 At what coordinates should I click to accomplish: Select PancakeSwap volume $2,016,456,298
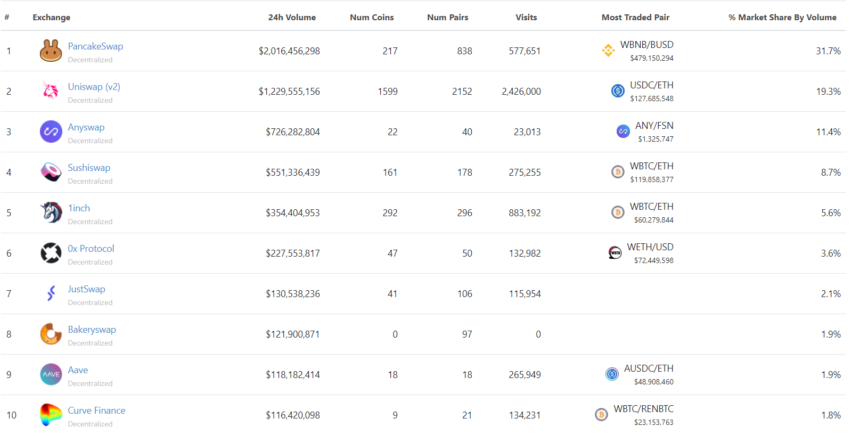[289, 51]
